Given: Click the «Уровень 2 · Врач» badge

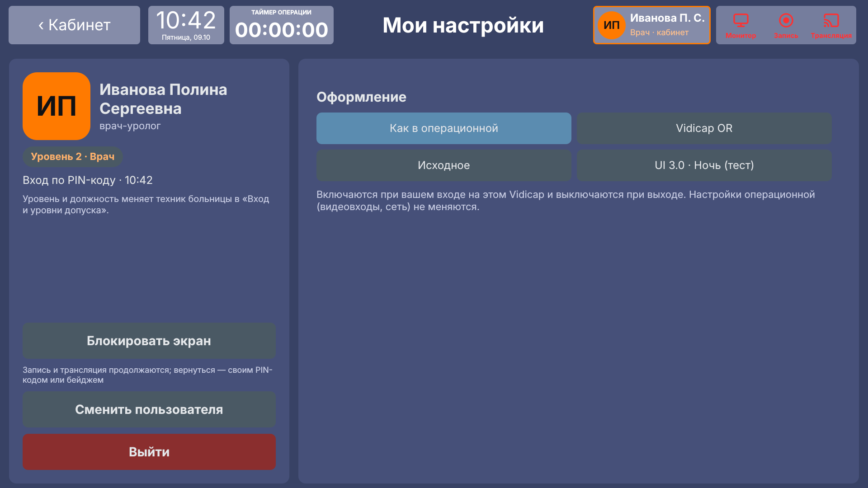Looking at the screenshot, I should point(72,157).
